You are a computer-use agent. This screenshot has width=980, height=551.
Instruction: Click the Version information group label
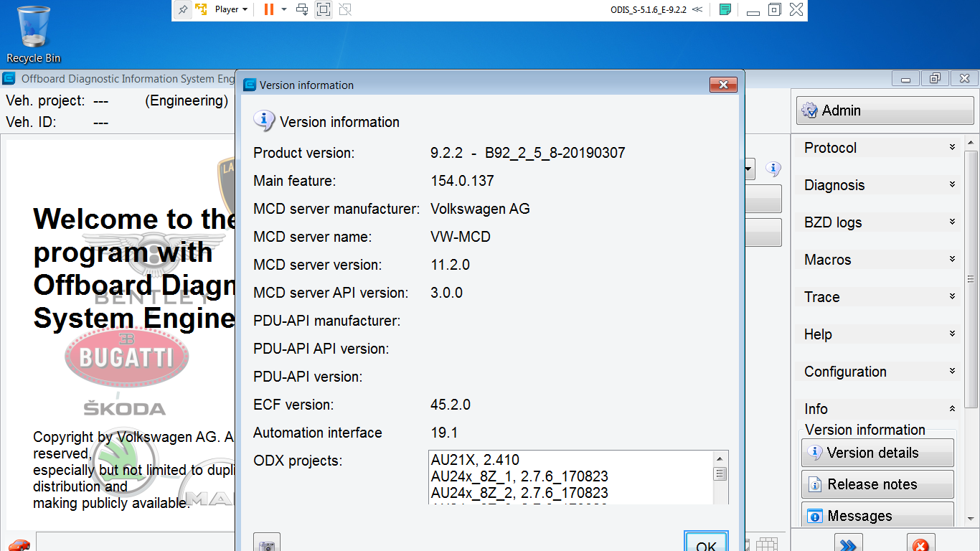[865, 430]
